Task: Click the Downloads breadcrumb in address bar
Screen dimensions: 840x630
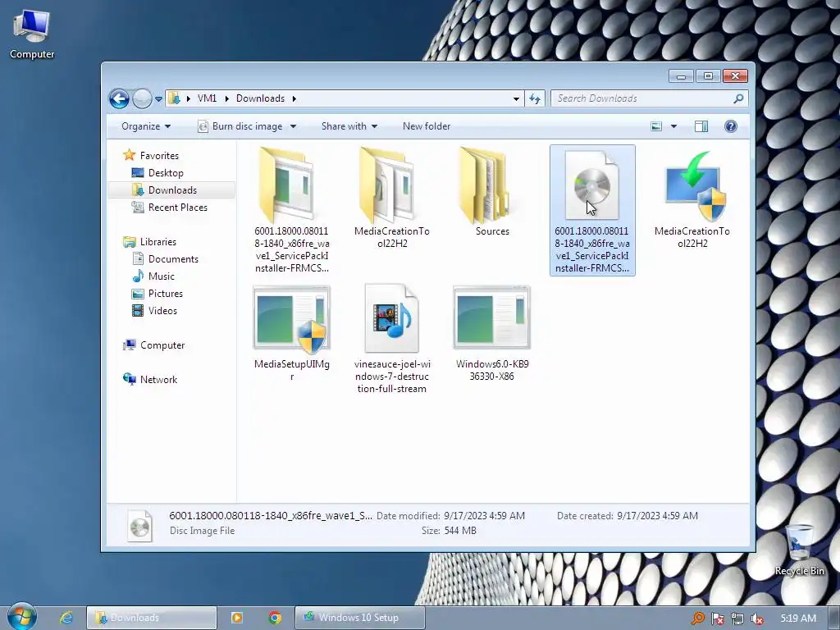Action: (260, 98)
